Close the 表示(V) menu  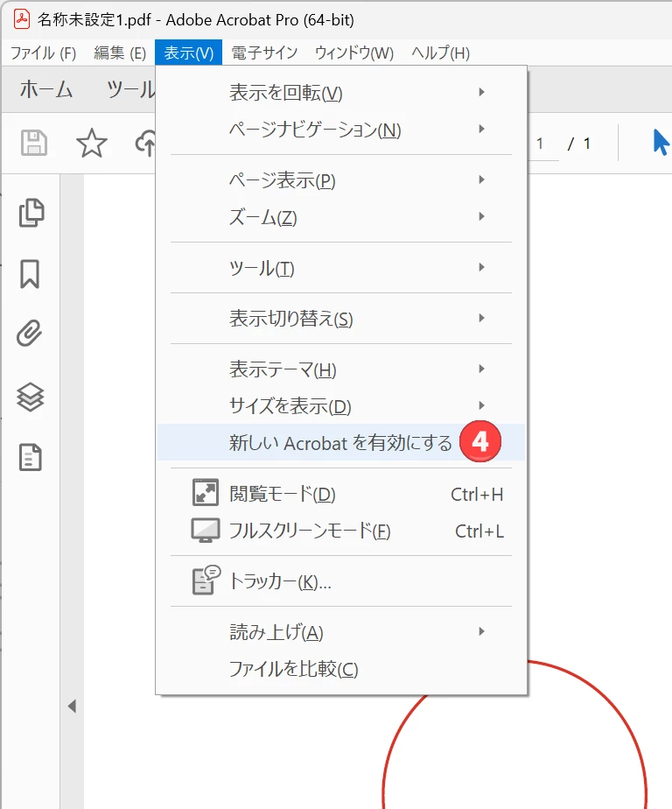(x=189, y=53)
